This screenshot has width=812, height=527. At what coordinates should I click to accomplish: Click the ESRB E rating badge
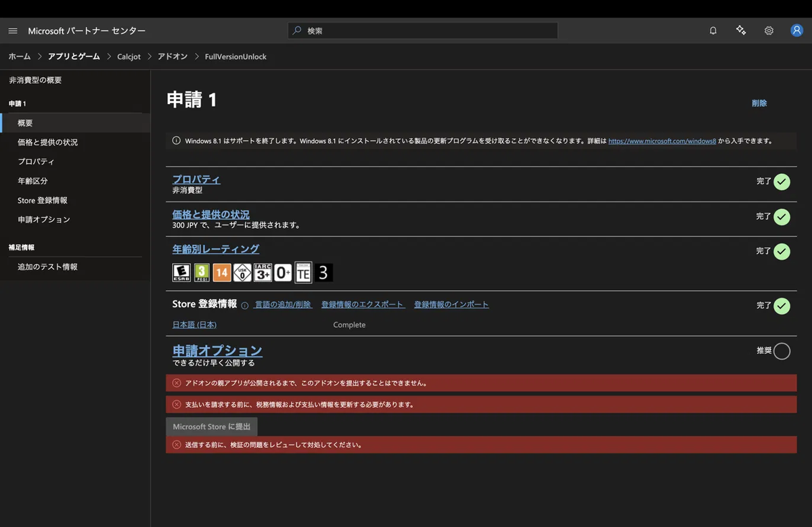coord(181,273)
